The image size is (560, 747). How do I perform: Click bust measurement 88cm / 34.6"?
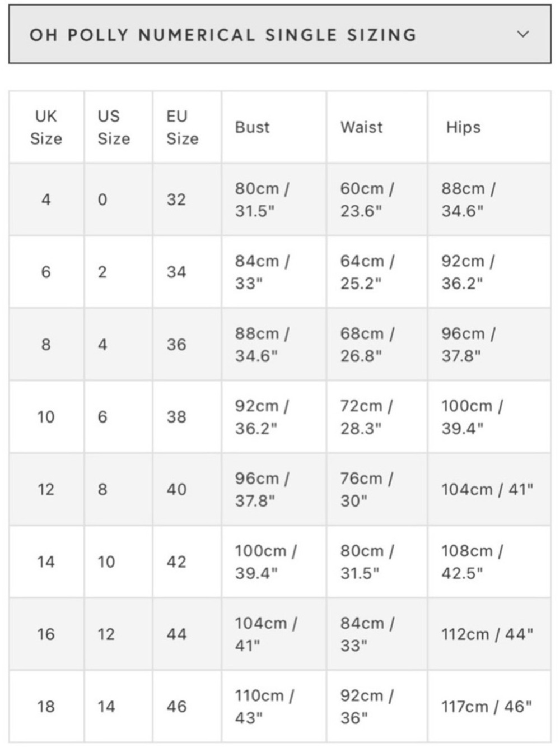tap(274, 344)
